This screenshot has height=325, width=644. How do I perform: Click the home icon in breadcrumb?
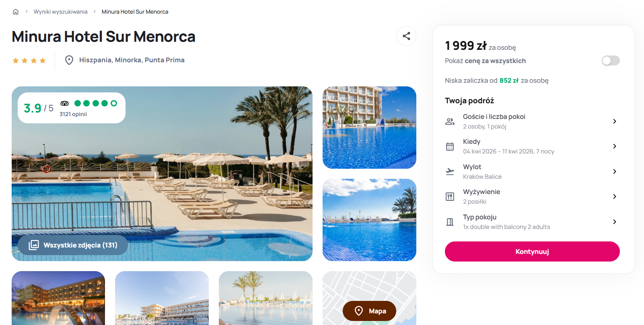[x=16, y=12]
